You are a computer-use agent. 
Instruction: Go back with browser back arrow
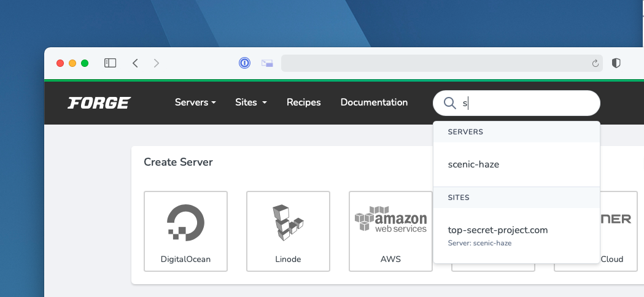coord(135,63)
